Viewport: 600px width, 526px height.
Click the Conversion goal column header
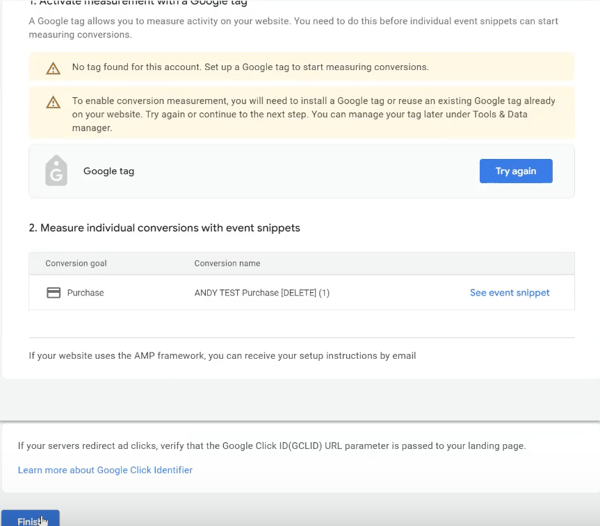click(x=76, y=264)
